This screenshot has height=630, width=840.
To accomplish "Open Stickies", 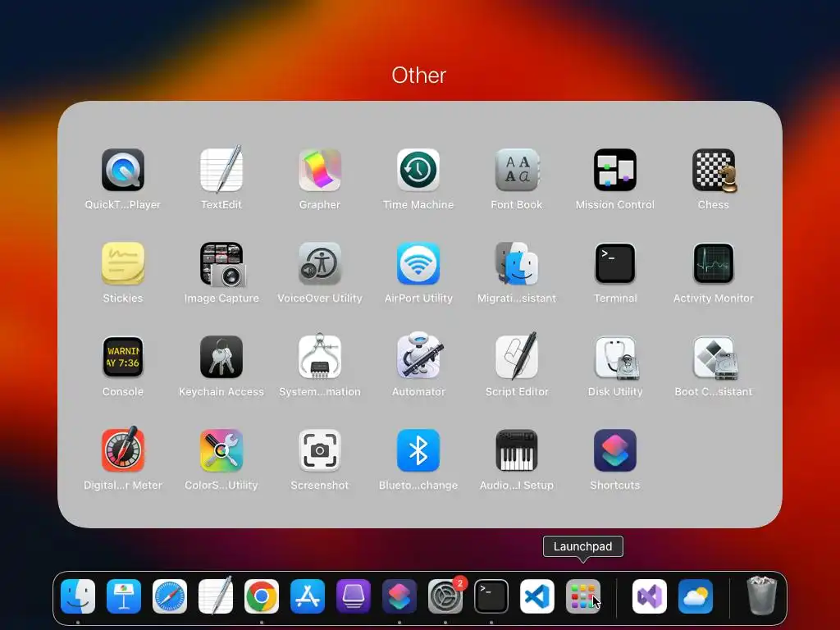I will (x=123, y=263).
